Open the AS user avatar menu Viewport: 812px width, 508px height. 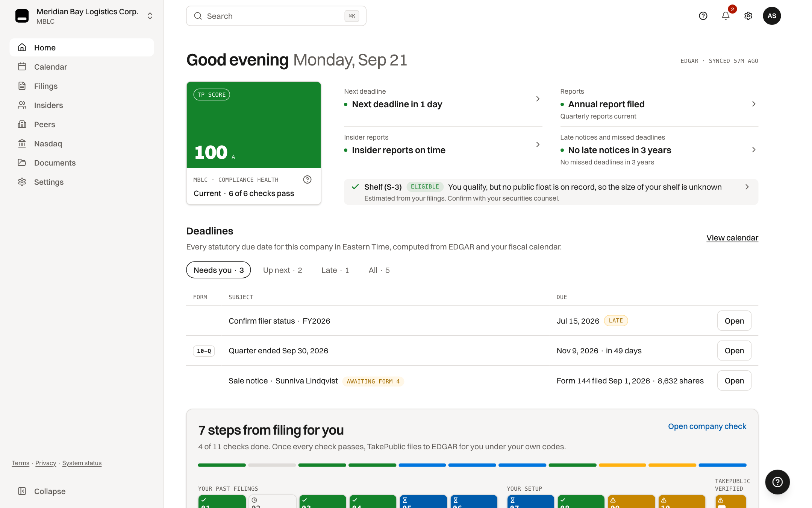[772, 16]
